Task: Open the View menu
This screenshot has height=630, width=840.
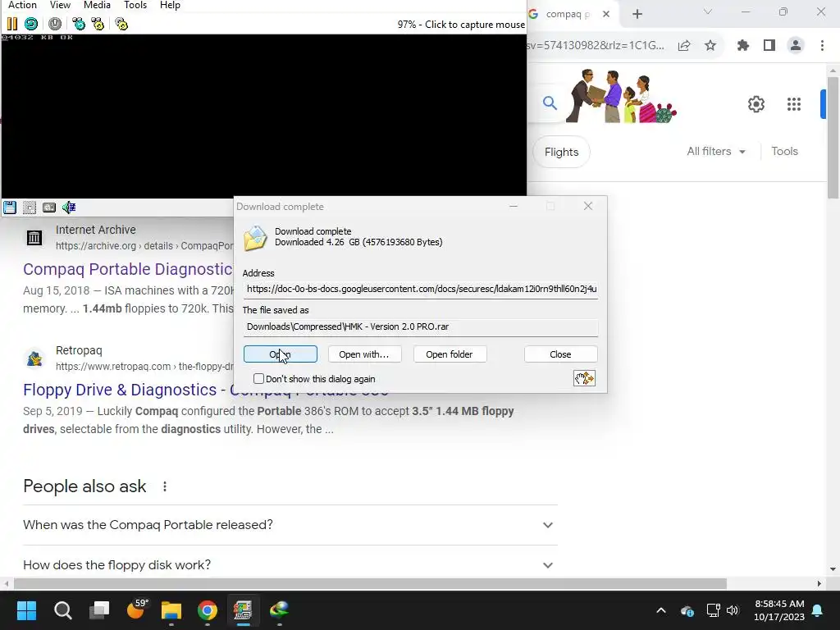Action: (x=60, y=6)
